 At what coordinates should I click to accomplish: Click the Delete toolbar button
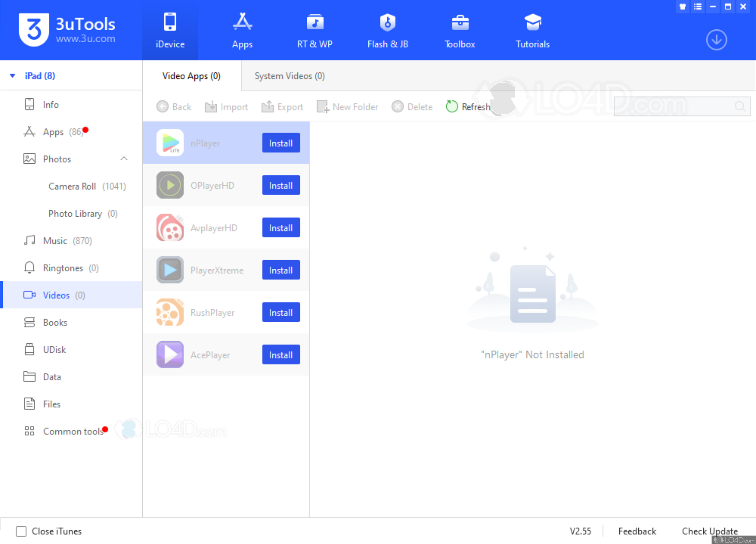412,107
